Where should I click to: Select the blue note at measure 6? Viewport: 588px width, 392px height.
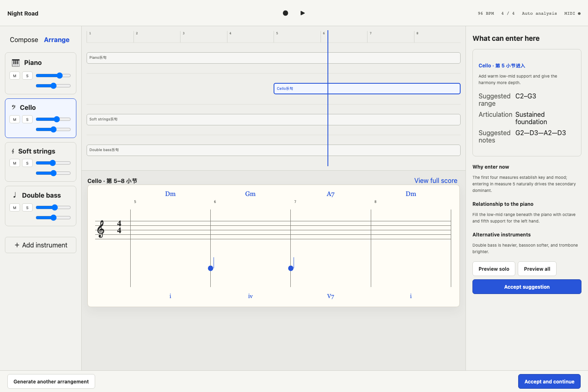tap(211, 268)
